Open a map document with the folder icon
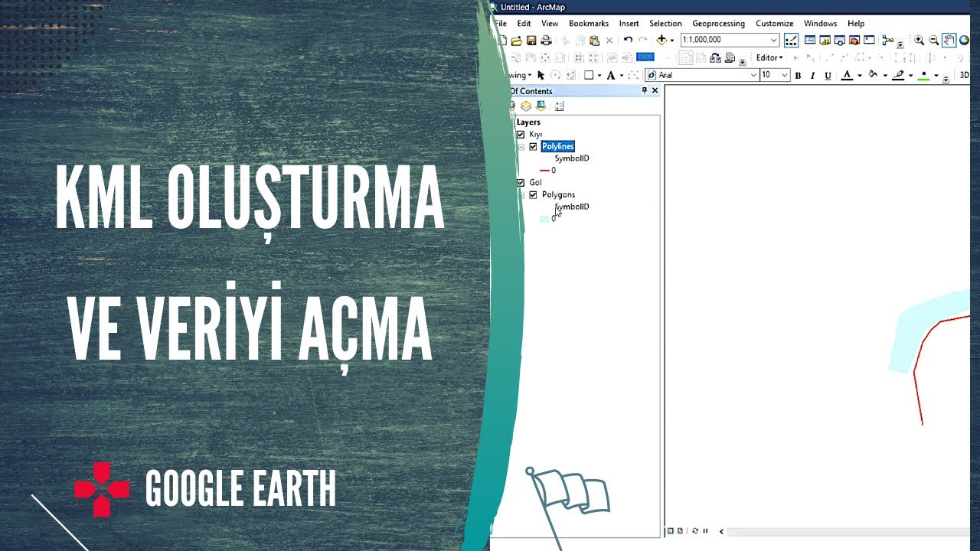 click(516, 41)
